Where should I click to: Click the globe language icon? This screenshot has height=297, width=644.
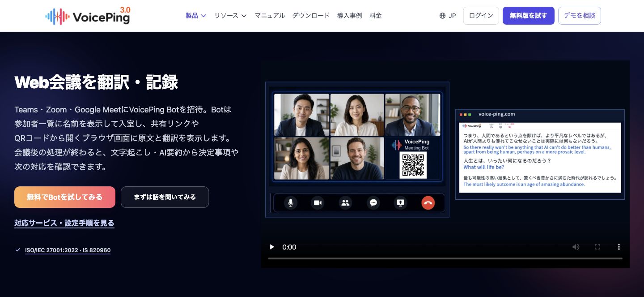tap(443, 16)
